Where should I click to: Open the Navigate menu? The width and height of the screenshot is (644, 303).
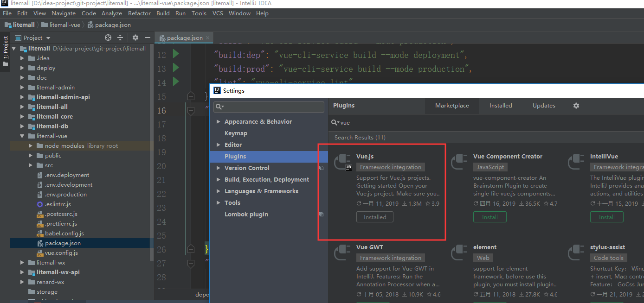coord(63,13)
